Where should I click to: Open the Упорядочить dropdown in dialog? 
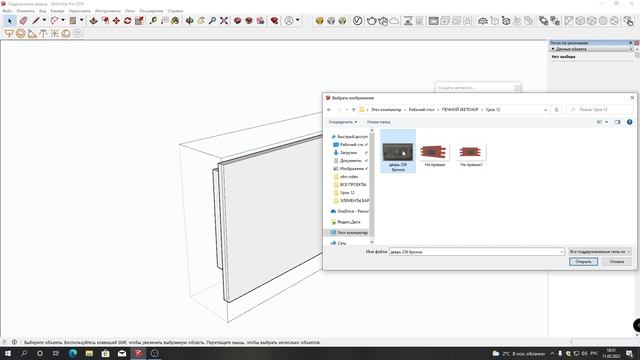342,122
